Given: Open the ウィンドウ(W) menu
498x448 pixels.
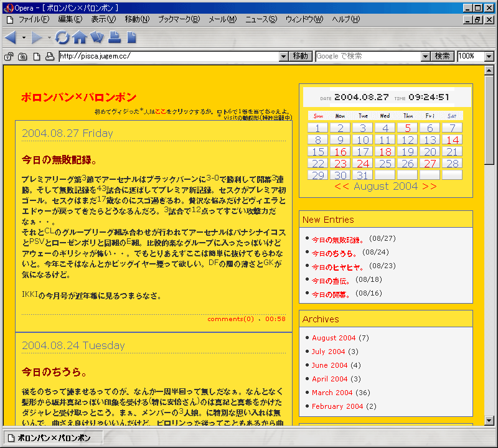Looking at the screenshot, I should [304, 19].
